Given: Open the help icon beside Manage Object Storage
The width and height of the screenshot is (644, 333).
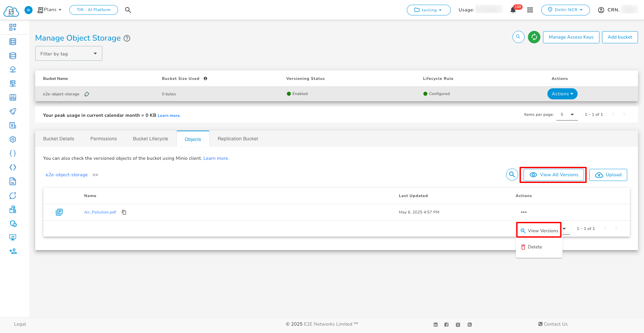Looking at the screenshot, I should click(127, 38).
